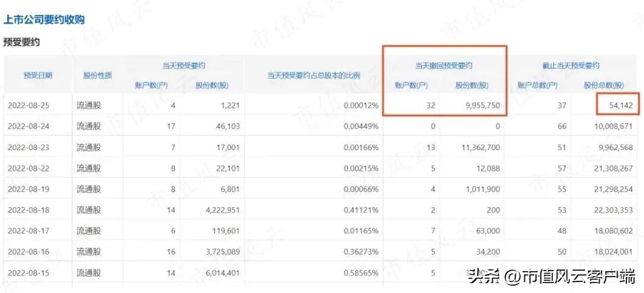The height and width of the screenshot is (293, 644).
Task: Click the 上市公司要约收购 page title
Action: [44, 19]
